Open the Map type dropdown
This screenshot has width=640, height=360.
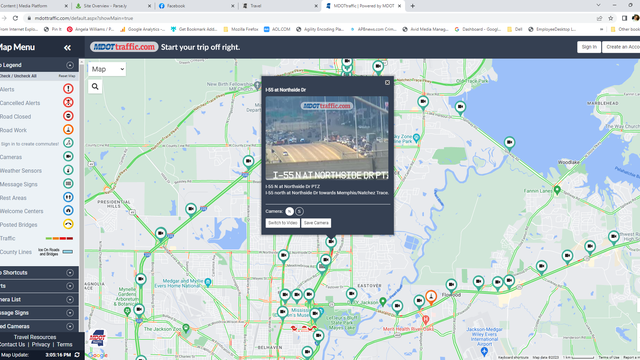[x=107, y=69]
